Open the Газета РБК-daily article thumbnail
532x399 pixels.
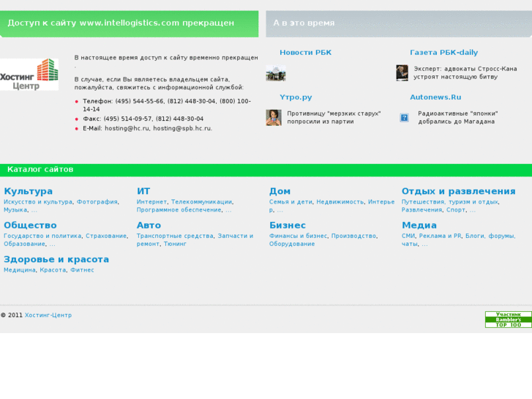coord(402,72)
